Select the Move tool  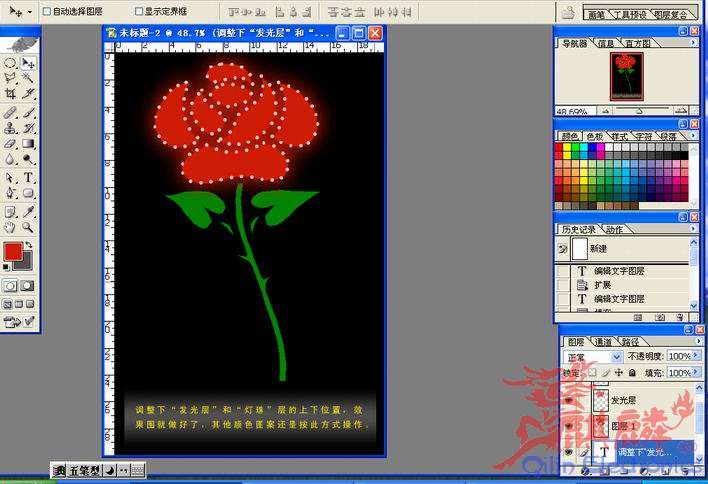[28, 63]
